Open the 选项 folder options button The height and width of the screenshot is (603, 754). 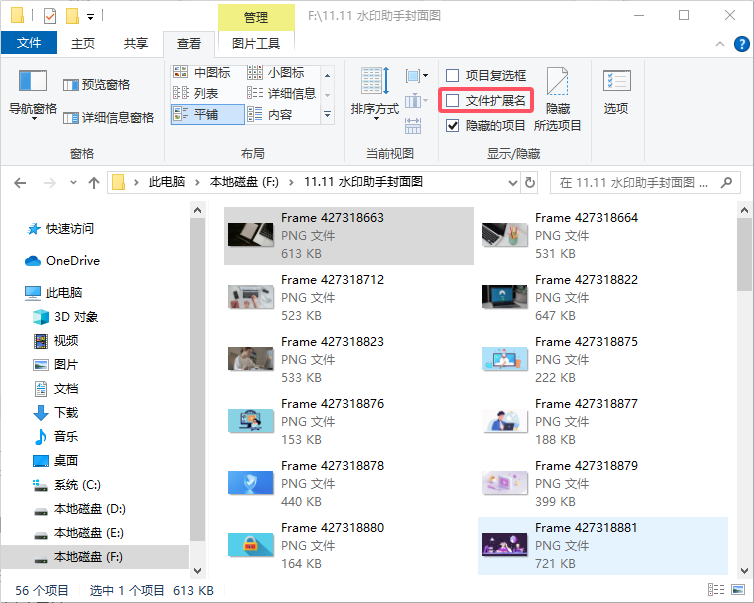click(616, 91)
